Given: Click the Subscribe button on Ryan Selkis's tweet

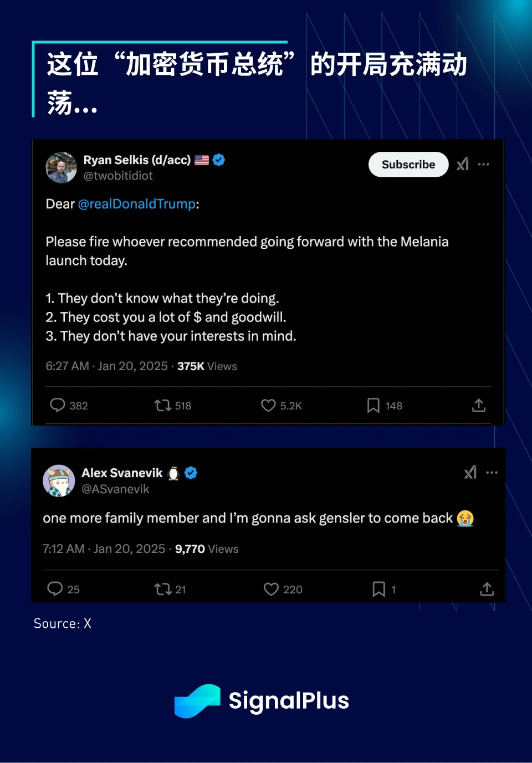Looking at the screenshot, I should 408,165.
